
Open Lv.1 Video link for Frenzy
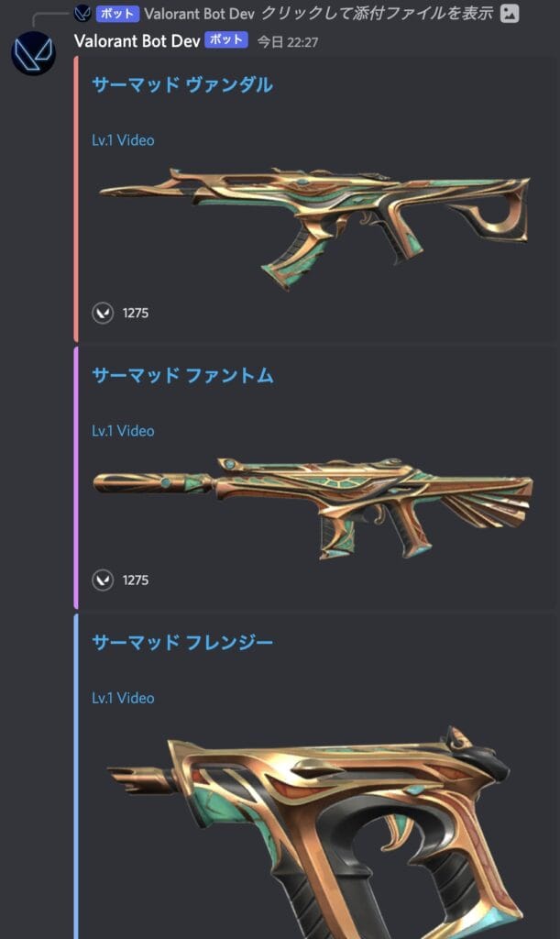coord(123,698)
